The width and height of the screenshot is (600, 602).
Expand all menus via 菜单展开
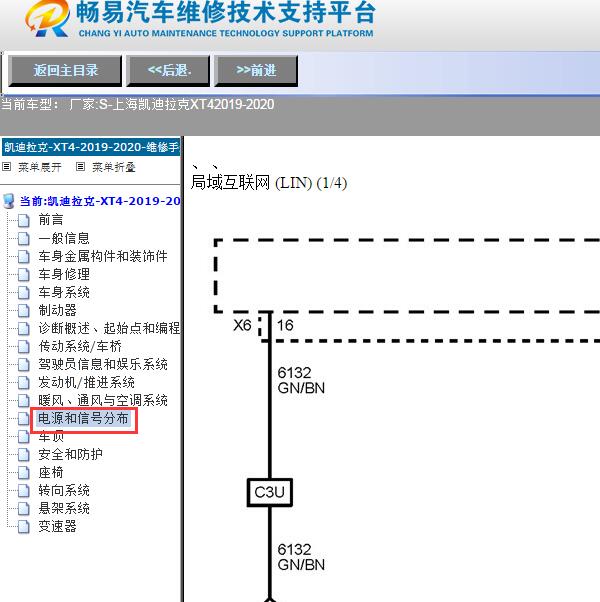coord(40,167)
